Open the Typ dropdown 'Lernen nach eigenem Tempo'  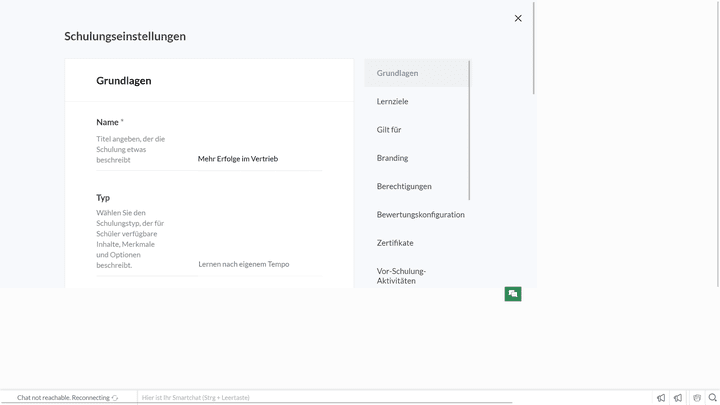point(260,264)
